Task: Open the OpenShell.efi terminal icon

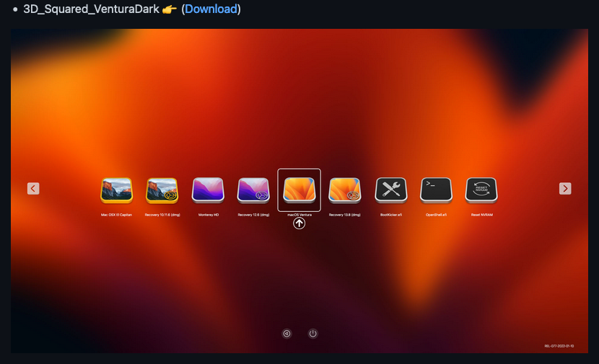Action: 436,190
